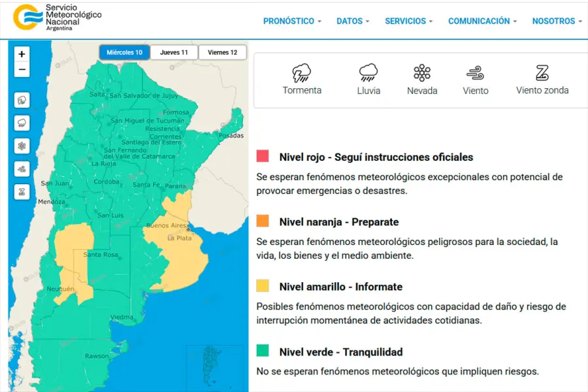The image size is (588, 392).
Task: Open the Pronóstico dropdown menu
Action: tap(292, 21)
